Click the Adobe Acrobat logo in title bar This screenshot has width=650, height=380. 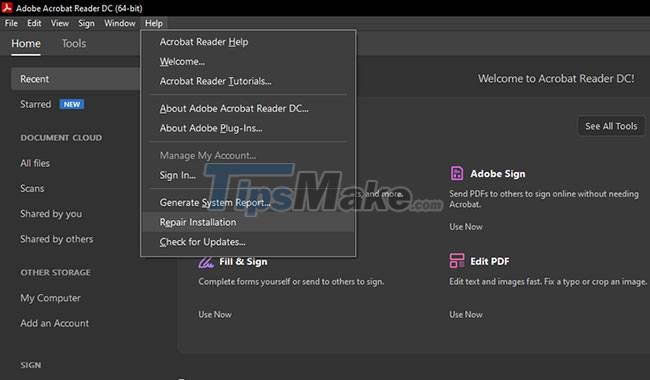point(7,7)
